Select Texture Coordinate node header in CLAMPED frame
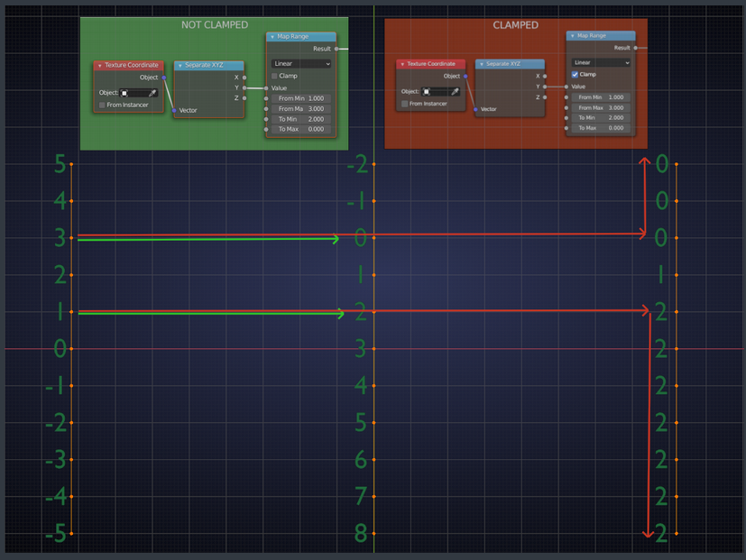 (x=431, y=64)
